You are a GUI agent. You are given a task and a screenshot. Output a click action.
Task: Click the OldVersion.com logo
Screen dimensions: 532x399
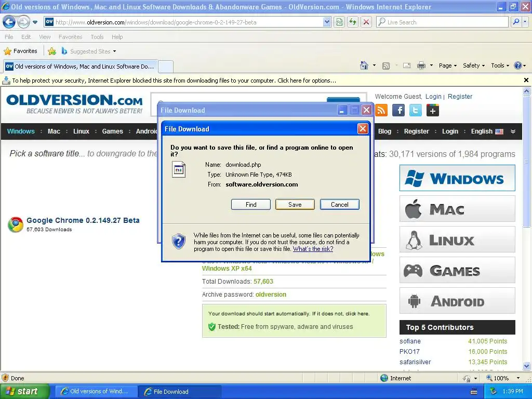(74, 104)
